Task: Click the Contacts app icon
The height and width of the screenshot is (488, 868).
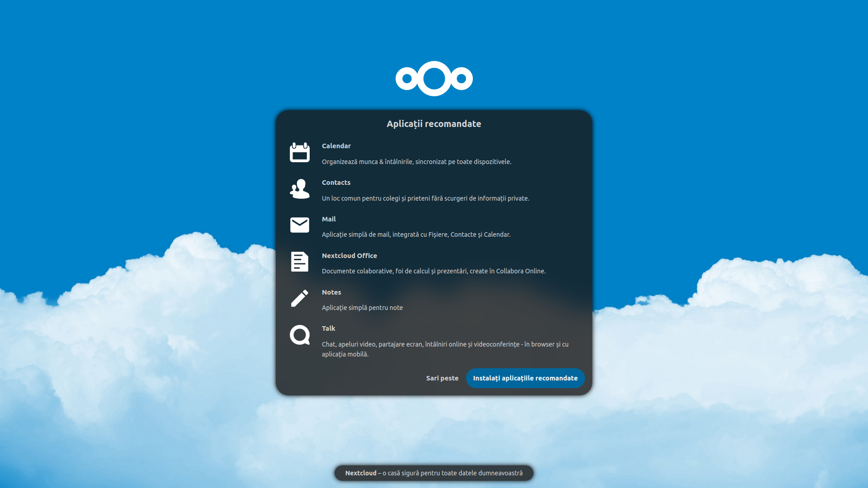Action: tap(300, 189)
